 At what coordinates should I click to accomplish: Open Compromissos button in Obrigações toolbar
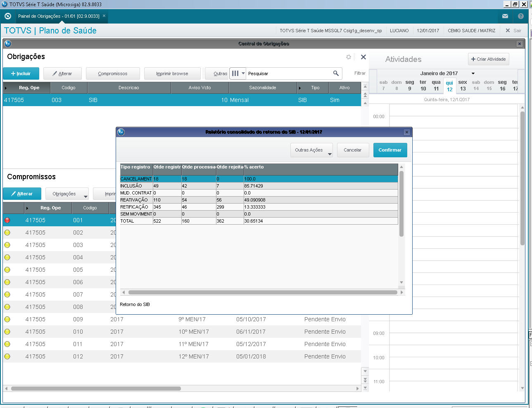113,74
